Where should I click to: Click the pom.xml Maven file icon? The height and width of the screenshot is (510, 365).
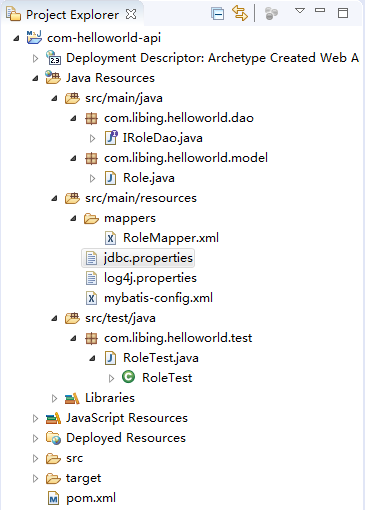pos(53,498)
